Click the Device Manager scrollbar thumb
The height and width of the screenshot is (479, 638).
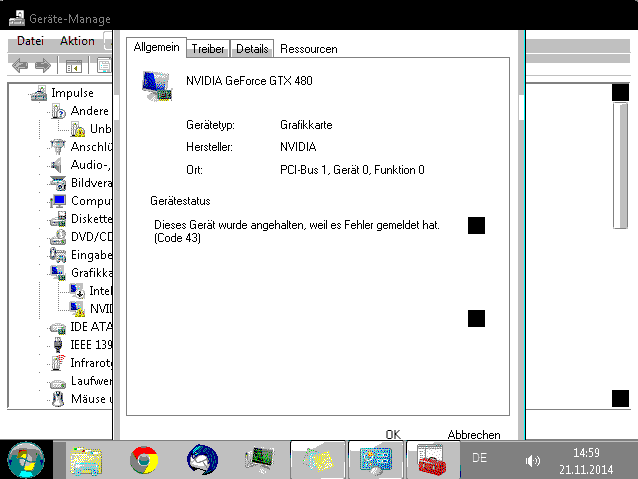[621, 165]
